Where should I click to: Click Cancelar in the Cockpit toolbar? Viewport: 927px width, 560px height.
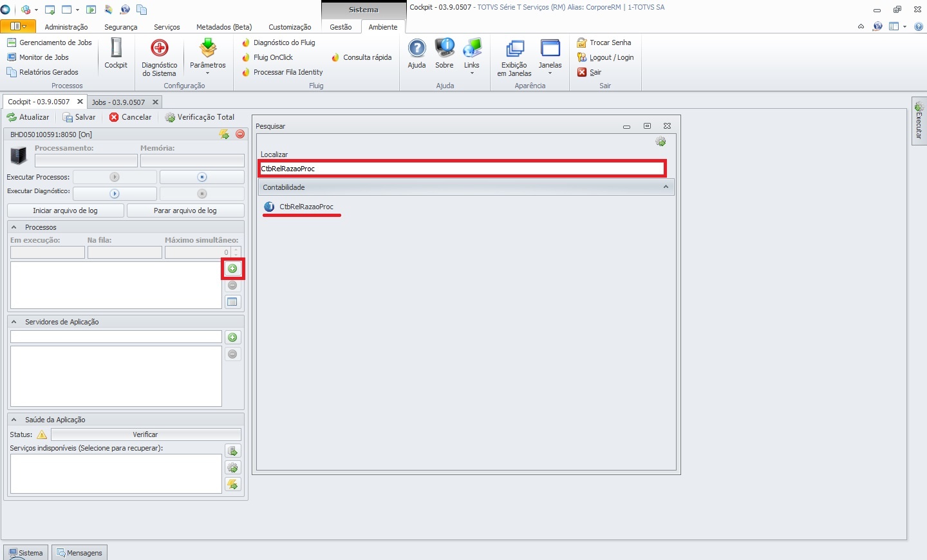131,117
